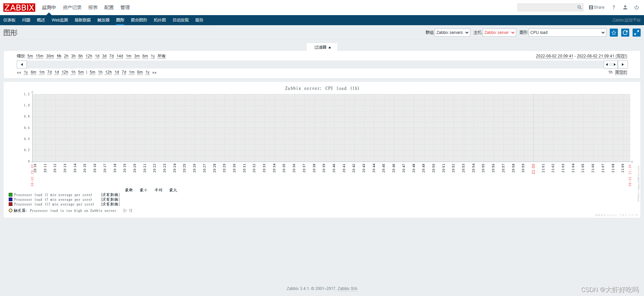Click the trigger legend circle icon
Screen dimensions: 644x296
tap(11, 211)
